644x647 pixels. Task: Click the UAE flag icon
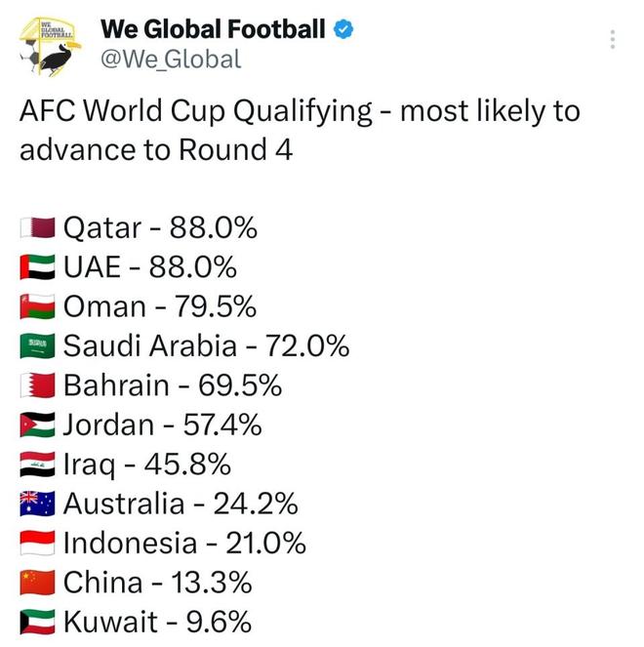(39, 267)
